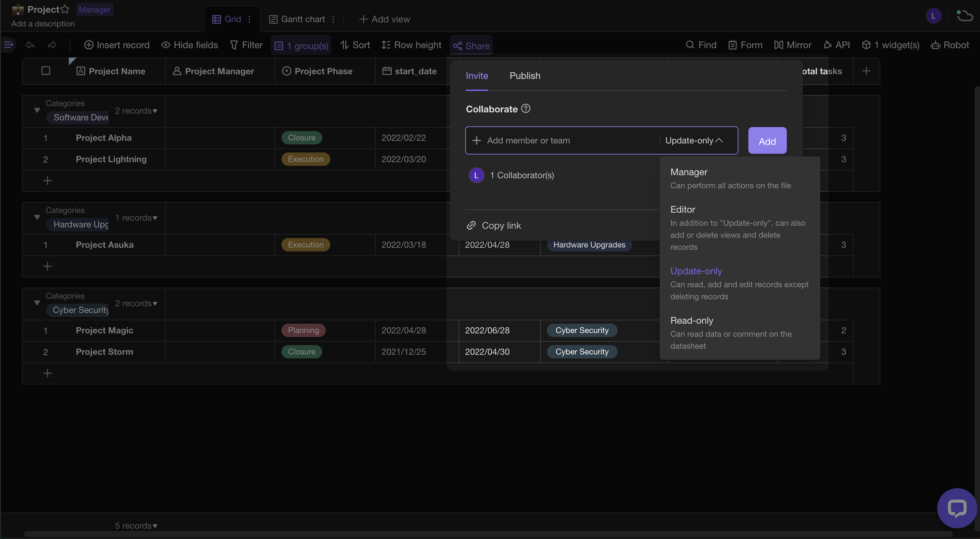This screenshot has height=539, width=980.
Task: Open the Robot automation panel
Action: [x=950, y=45]
